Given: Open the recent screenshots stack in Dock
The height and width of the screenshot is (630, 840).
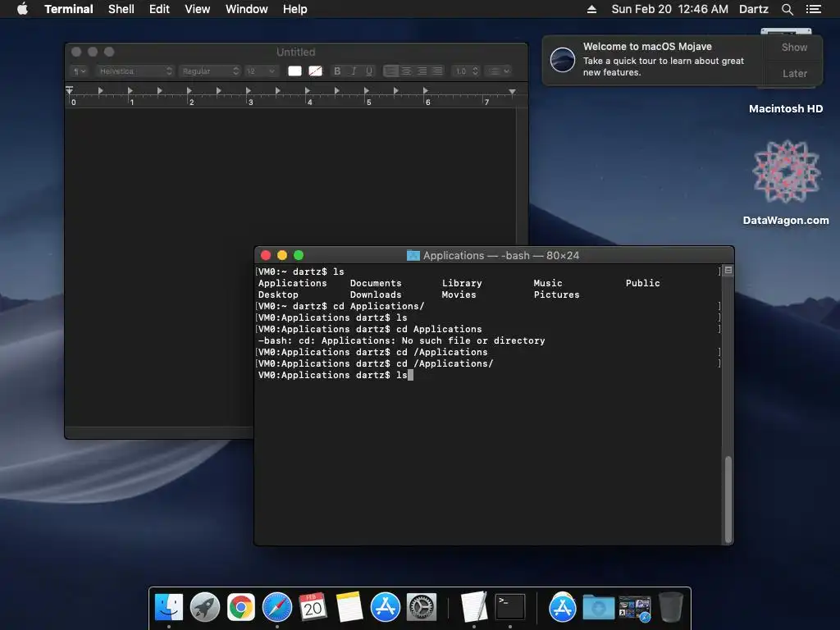Looking at the screenshot, I should tap(634, 609).
